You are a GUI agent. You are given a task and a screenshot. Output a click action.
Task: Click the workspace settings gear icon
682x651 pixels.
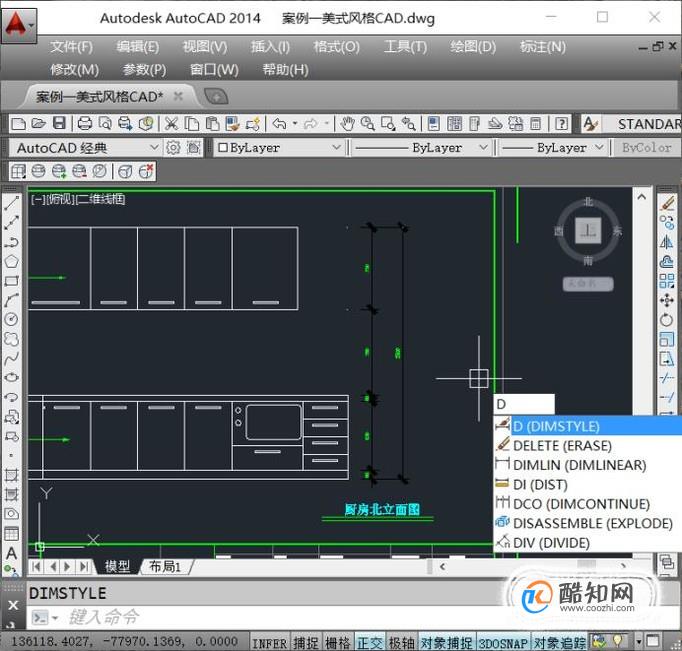pos(173,148)
